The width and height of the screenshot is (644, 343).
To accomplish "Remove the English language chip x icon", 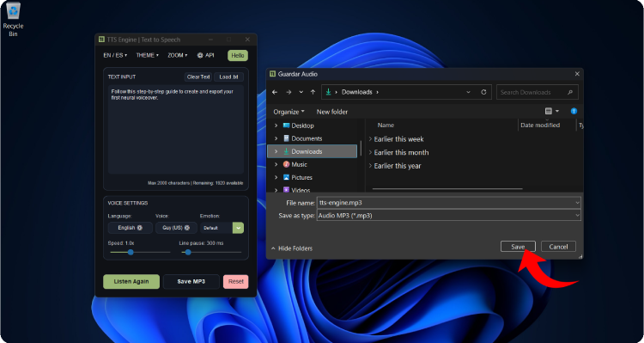I will click(x=140, y=228).
